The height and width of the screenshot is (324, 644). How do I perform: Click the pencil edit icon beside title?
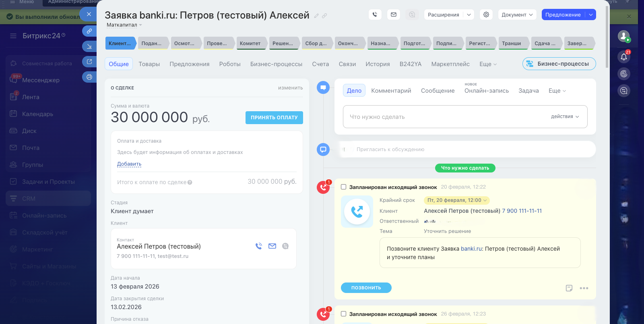click(x=316, y=16)
